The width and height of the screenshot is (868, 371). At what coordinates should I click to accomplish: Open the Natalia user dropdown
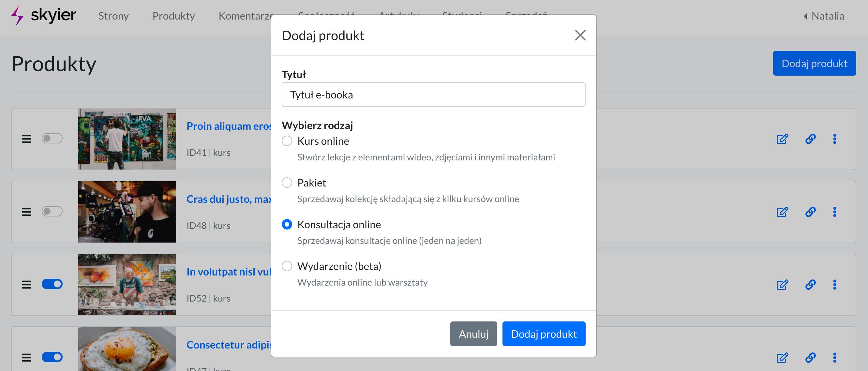824,16
